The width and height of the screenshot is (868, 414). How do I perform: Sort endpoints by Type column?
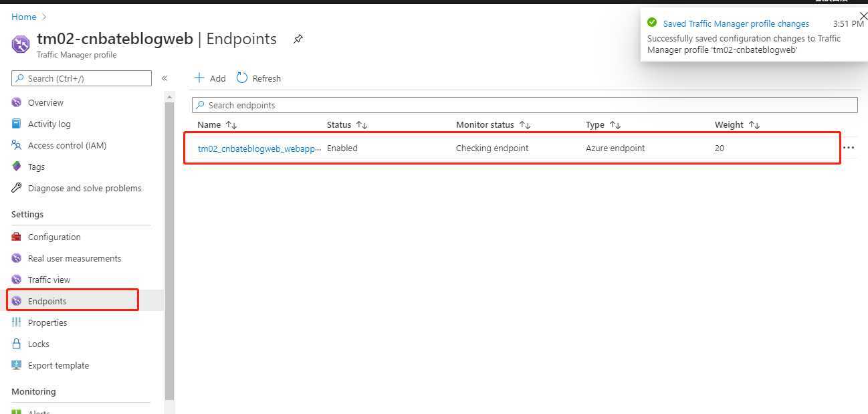603,124
